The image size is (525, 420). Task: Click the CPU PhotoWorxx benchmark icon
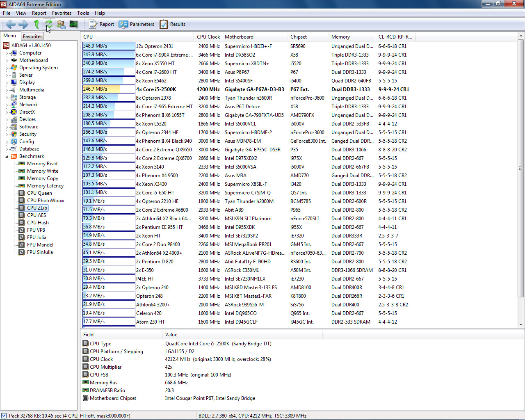22,201
